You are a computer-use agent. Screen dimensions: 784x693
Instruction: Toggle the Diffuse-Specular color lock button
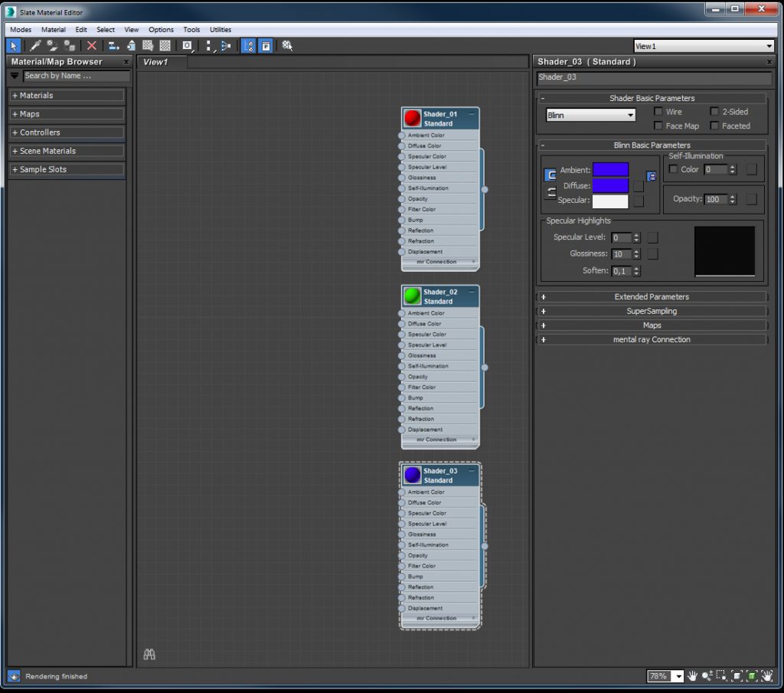point(550,193)
